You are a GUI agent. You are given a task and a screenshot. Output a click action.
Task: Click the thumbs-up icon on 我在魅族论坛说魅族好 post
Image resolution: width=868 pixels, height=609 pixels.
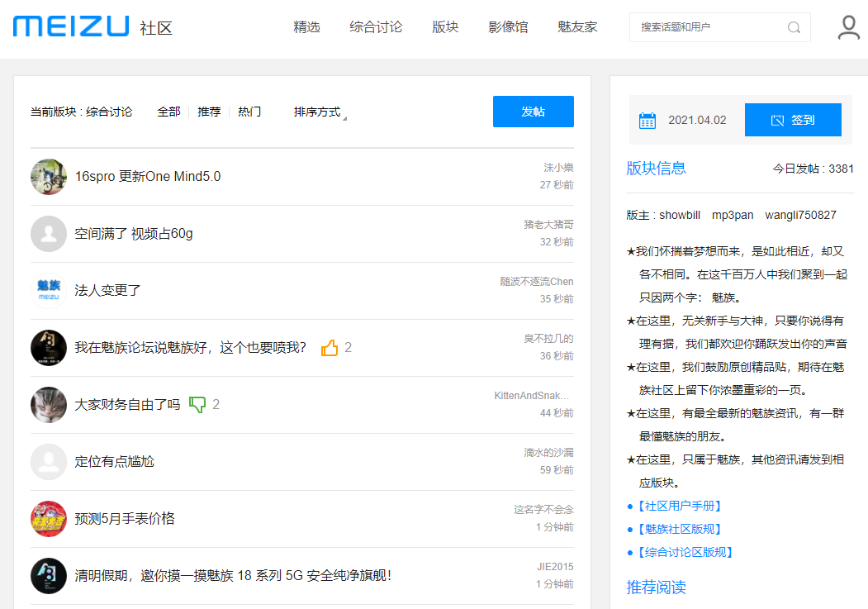[330, 348]
